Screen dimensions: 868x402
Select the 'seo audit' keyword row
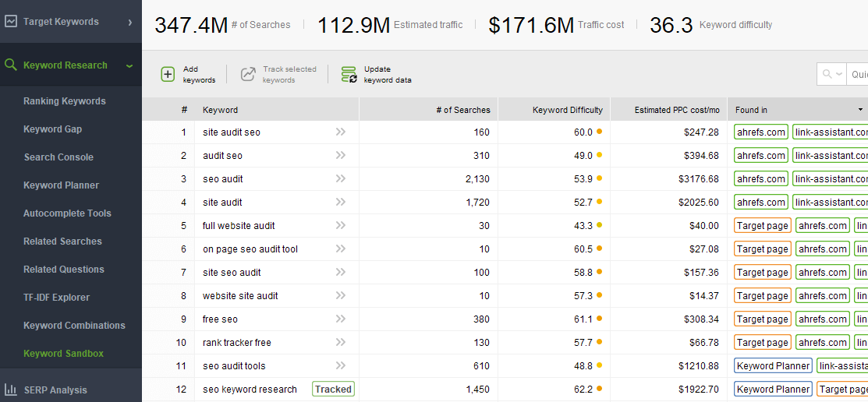223,179
